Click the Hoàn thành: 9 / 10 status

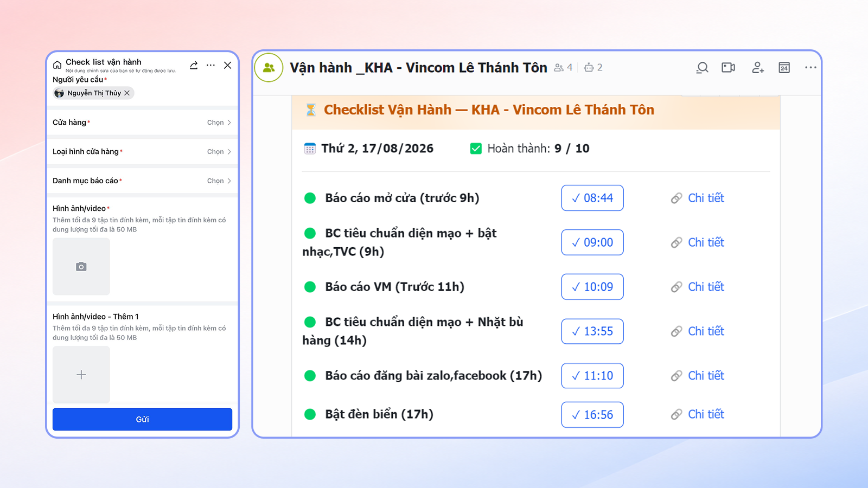[538, 149]
